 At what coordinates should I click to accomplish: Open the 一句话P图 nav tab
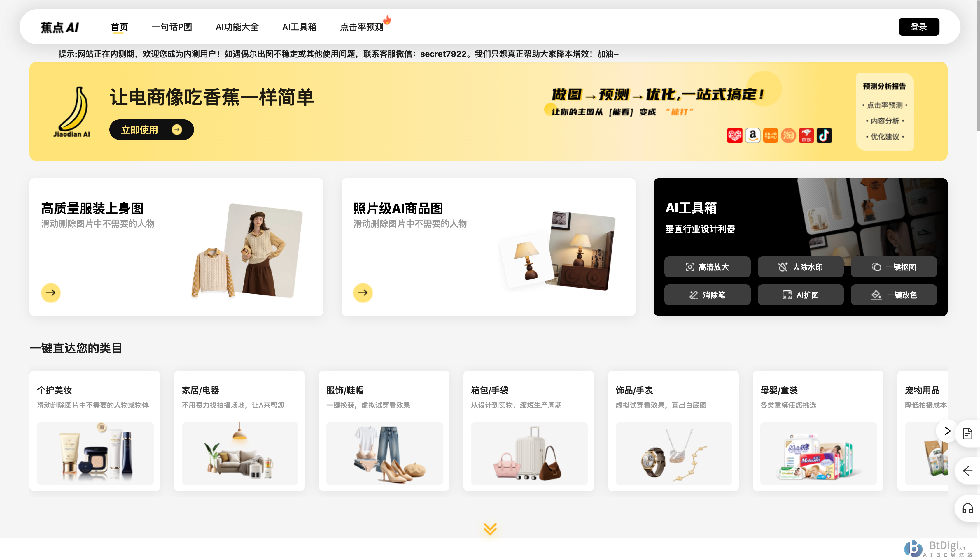pyautogui.click(x=172, y=27)
